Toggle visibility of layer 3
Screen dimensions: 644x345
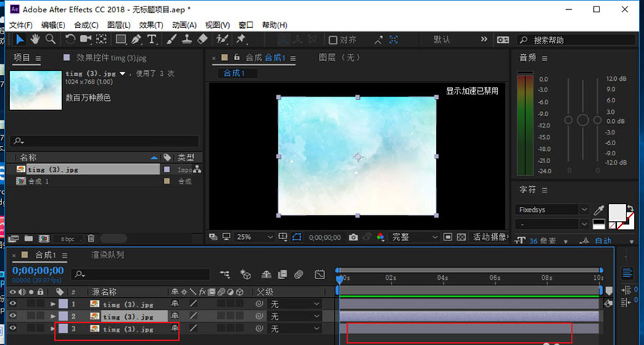(x=12, y=329)
